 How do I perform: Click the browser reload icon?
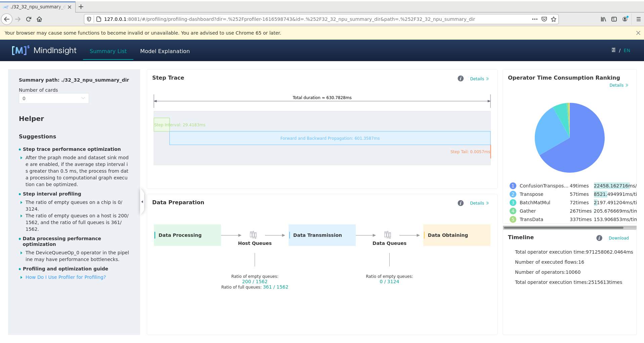pos(29,19)
